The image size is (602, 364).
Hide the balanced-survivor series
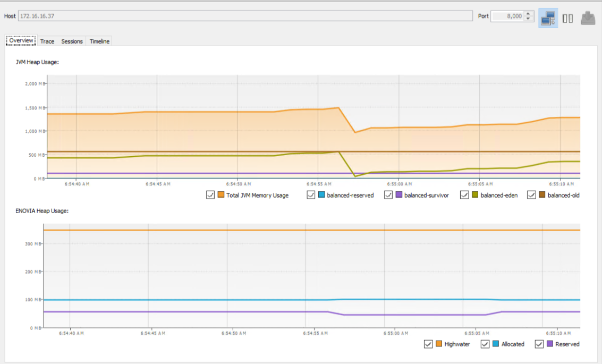pos(388,195)
